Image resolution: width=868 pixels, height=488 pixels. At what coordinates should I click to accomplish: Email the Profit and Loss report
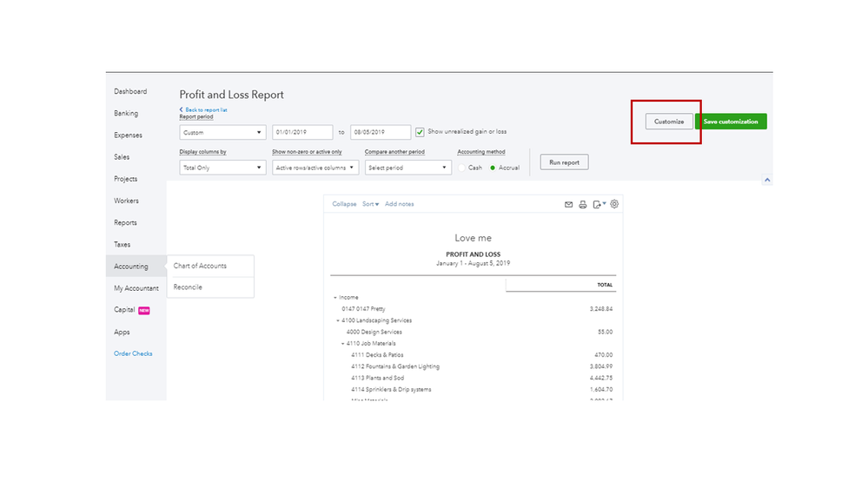coord(569,205)
